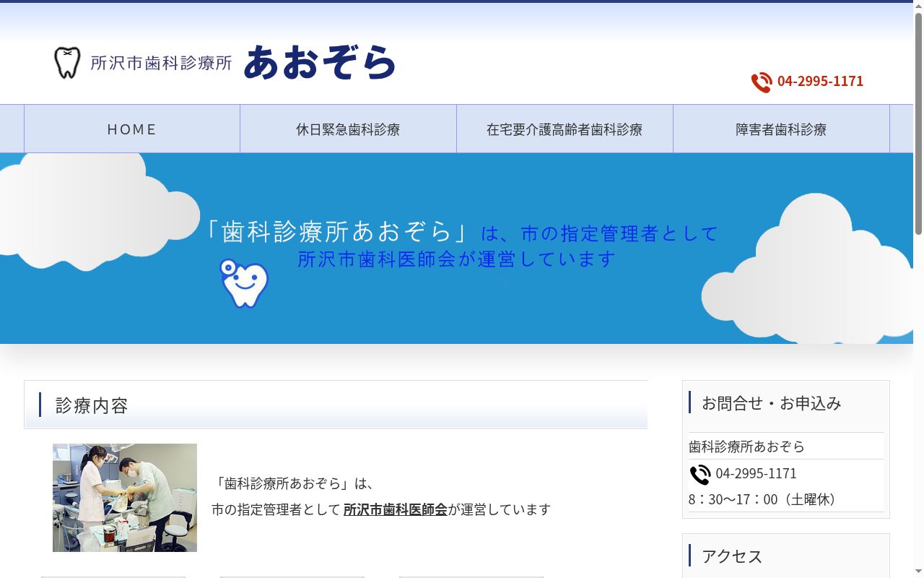Viewport: 924px width, 578px height.
Task: Open the 在宅要介護高齢者歯科診療 menu item
Action: tap(565, 129)
